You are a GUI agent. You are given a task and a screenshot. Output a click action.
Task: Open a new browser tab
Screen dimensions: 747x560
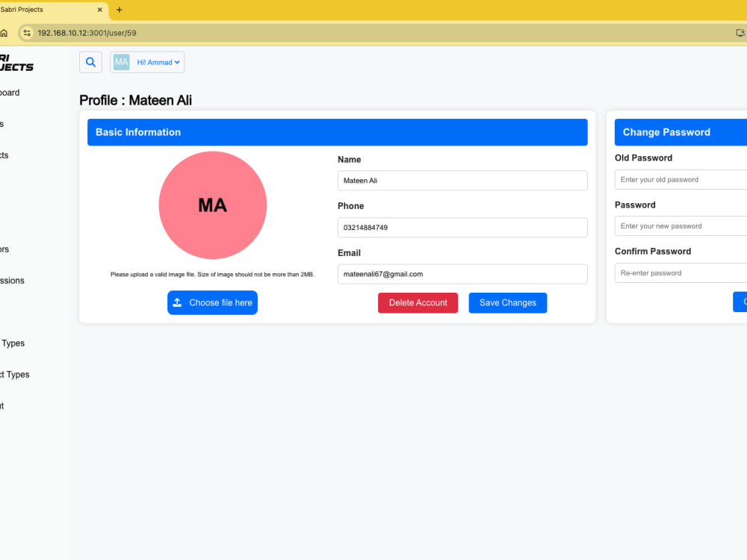119,10
